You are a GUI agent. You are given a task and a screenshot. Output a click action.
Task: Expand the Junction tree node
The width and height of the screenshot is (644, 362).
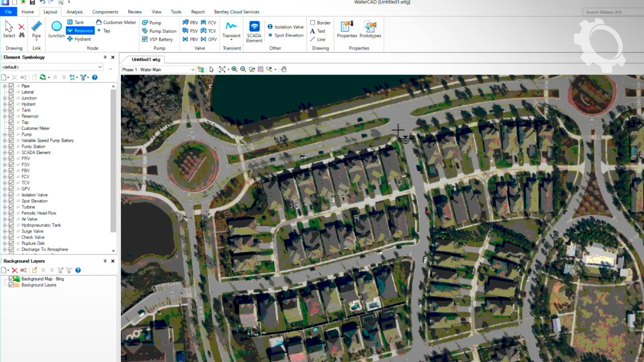pos(5,98)
